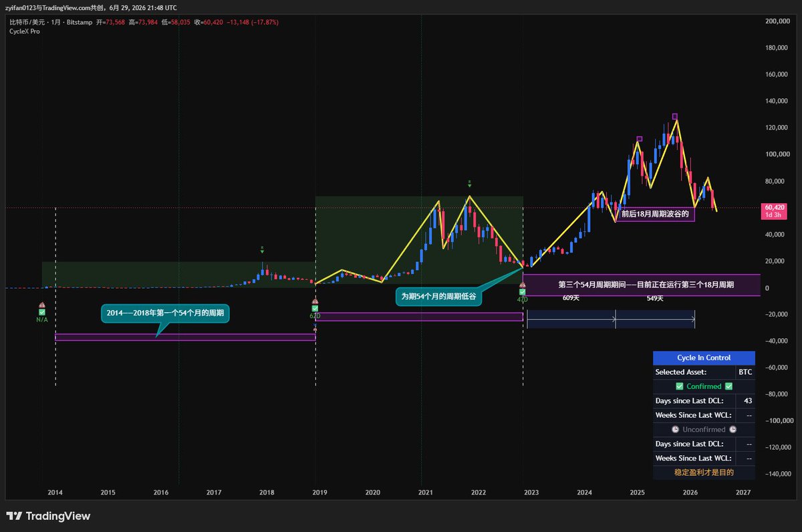Click 2019 on the time axis
Screen dimensions: 802x532
click(x=319, y=493)
